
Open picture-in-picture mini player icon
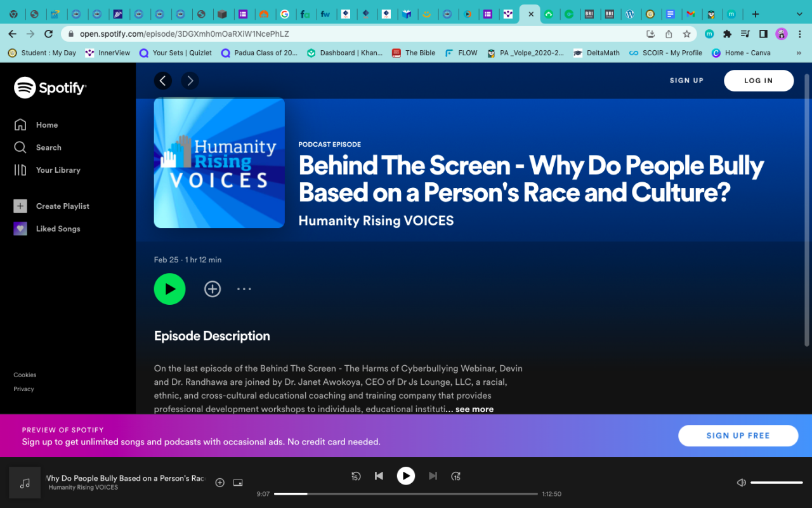point(238,483)
